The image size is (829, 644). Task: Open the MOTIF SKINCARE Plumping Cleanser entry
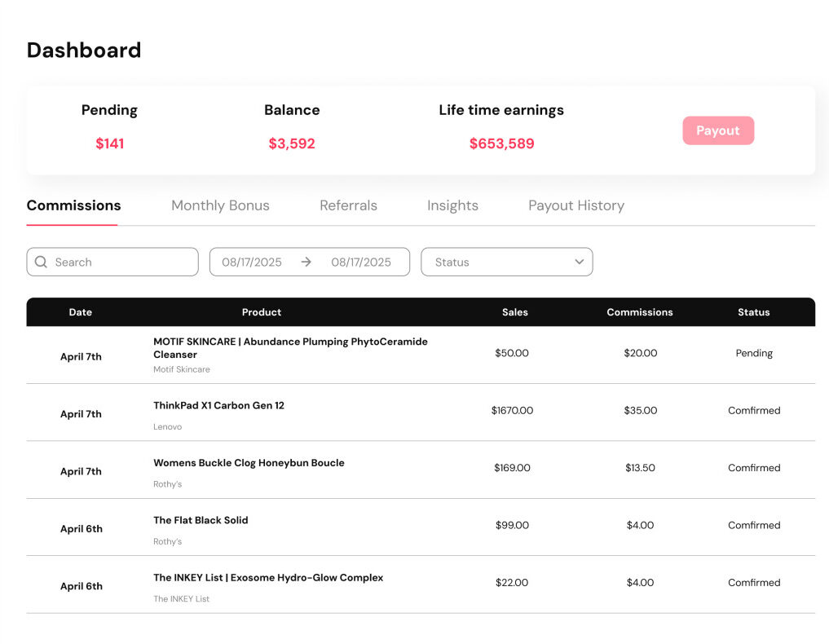[291, 348]
